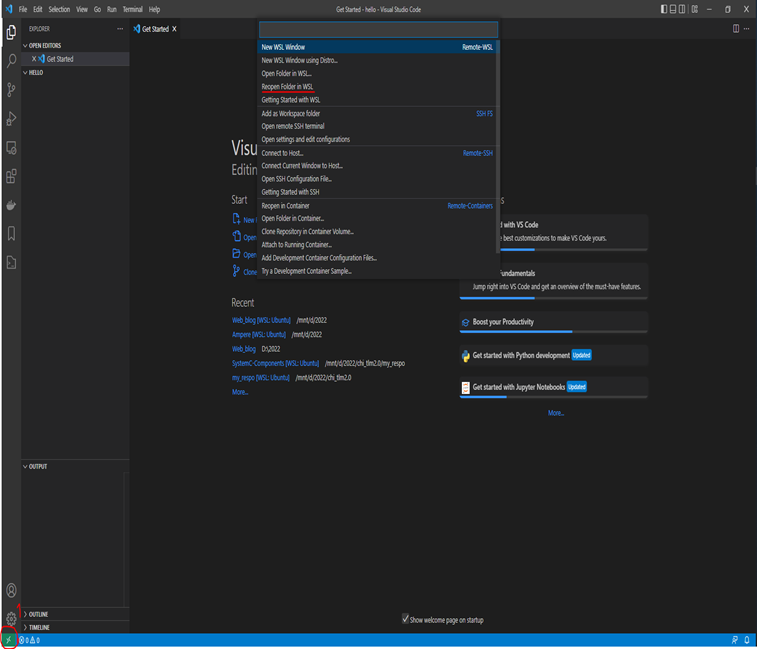The height and width of the screenshot is (649, 757).
Task: Open recent SystemC-Components [WSL: Ubuntu] link
Action: 275,363
